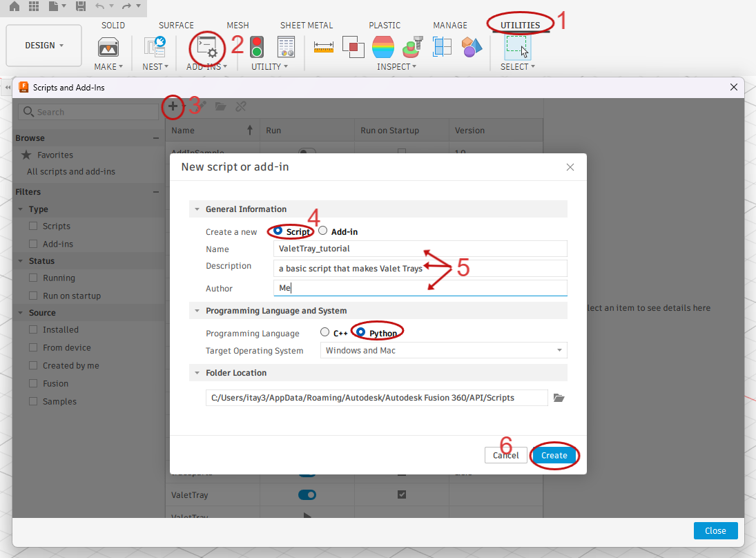This screenshot has height=558, width=756.
Task: Switch to the SHEET METAL tab
Action: (x=307, y=25)
